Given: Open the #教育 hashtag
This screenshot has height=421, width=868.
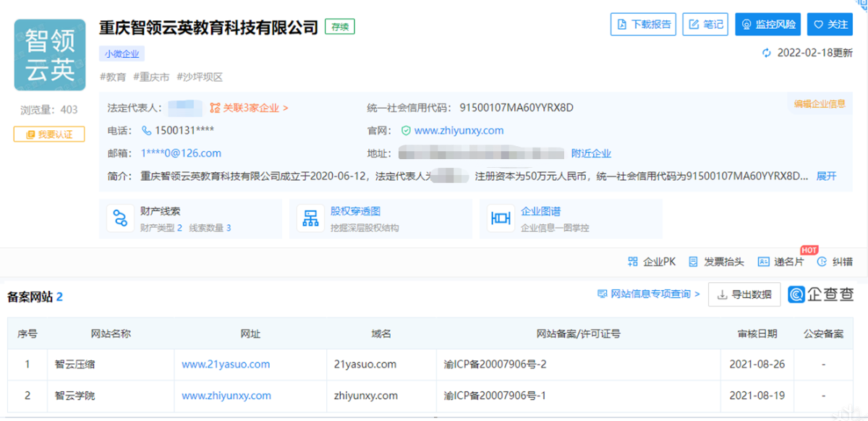Looking at the screenshot, I should pyautogui.click(x=113, y=77).
